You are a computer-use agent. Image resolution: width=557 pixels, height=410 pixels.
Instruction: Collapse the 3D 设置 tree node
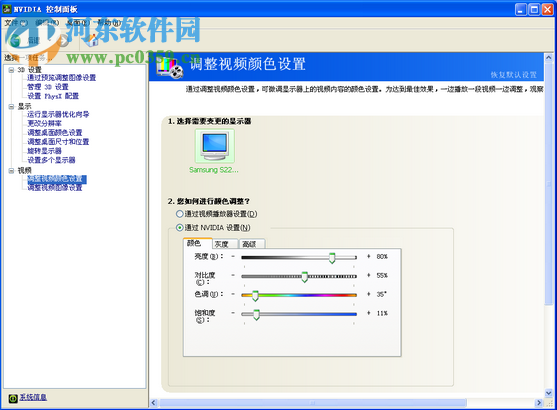[11, 70]
